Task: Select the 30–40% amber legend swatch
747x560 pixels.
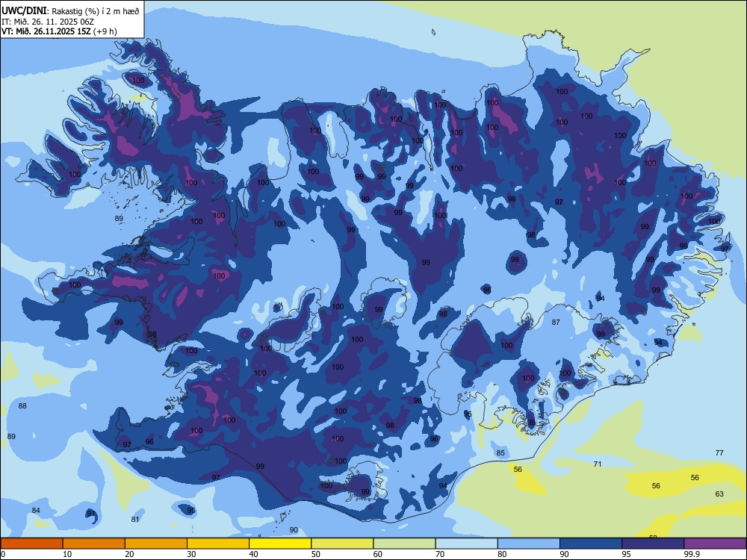Action: point(218,544)
